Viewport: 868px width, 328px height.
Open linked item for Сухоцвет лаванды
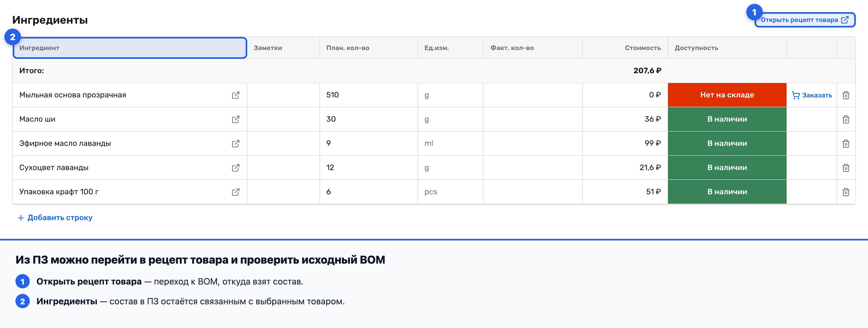coord(235,168)
